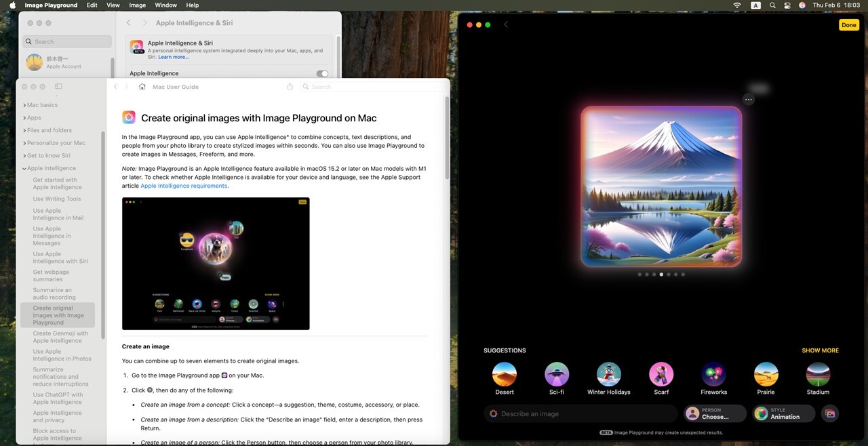Open the ellipsis options above the generated image

[749, 100]
